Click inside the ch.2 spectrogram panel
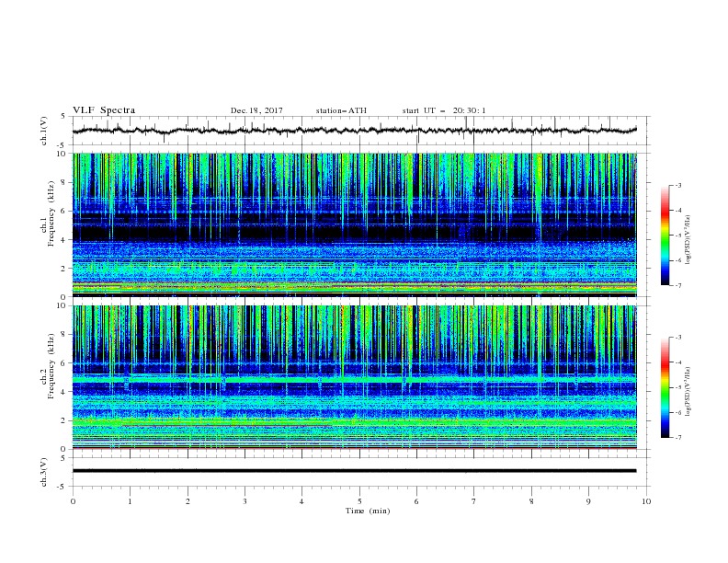The width and height of the screenshot is (728, 563). click(x=355, y=377)
